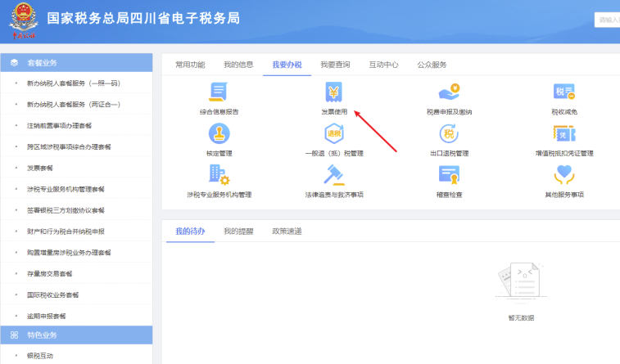Viewport: 620px width, 364px height.
Task: Open 逾期申报套餐
Action: 46,317
